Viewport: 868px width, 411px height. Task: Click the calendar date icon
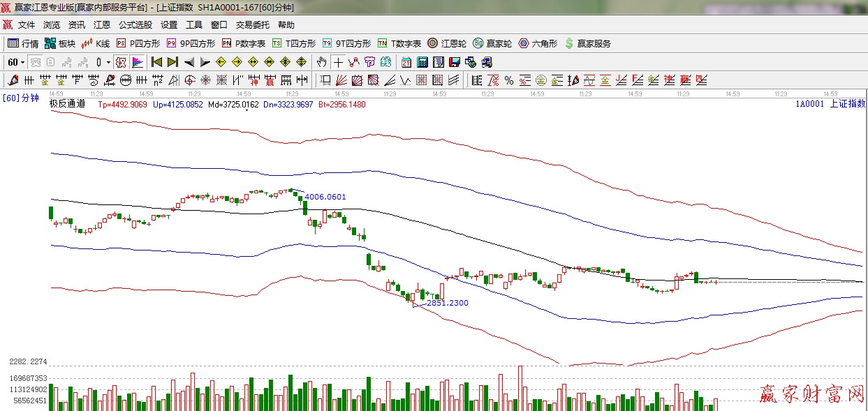pyautogui.click(x=406, y=62)
